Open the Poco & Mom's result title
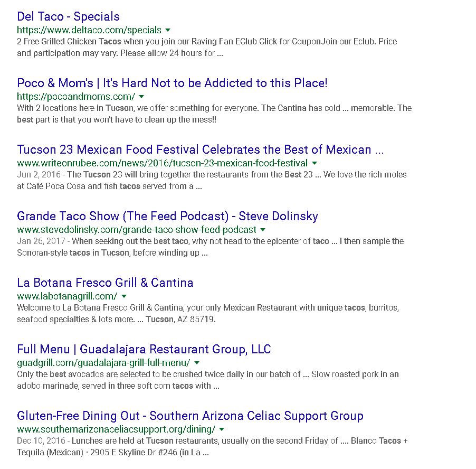Image resolution: width=476 pixels, height=469 pixels. (172, 83)
